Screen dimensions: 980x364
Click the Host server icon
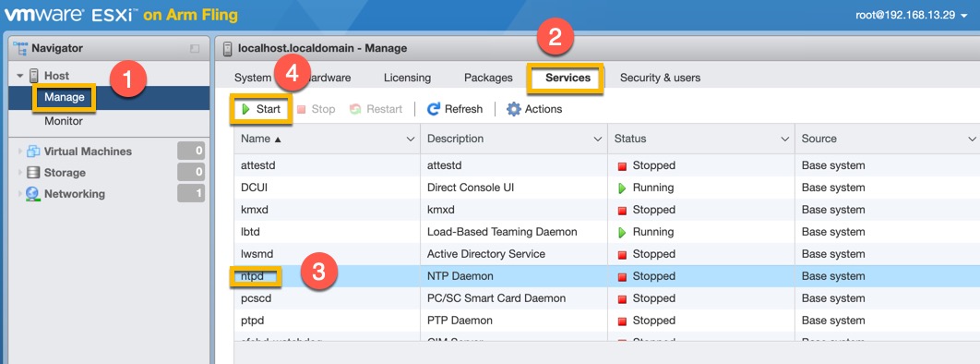(34, 76)
